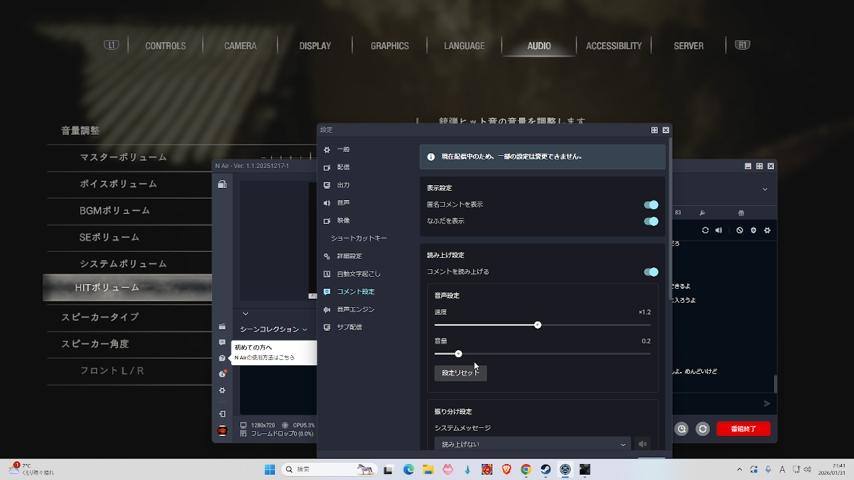The height and width of the screenshot is (480, 854).
Task: Click the 速度 speed slider handle
Action: (538, 325)
